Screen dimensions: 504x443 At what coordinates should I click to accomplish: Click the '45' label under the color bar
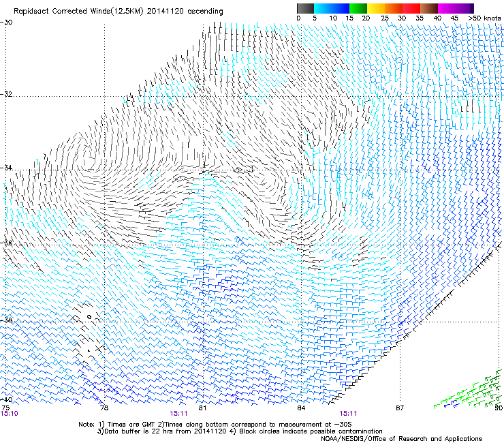click(x=454, y=18)
